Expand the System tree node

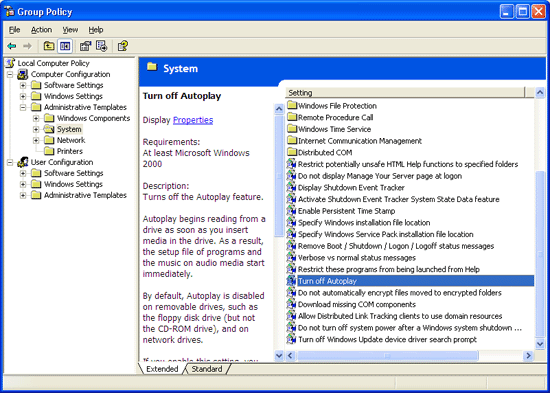(x=36, y=129)
